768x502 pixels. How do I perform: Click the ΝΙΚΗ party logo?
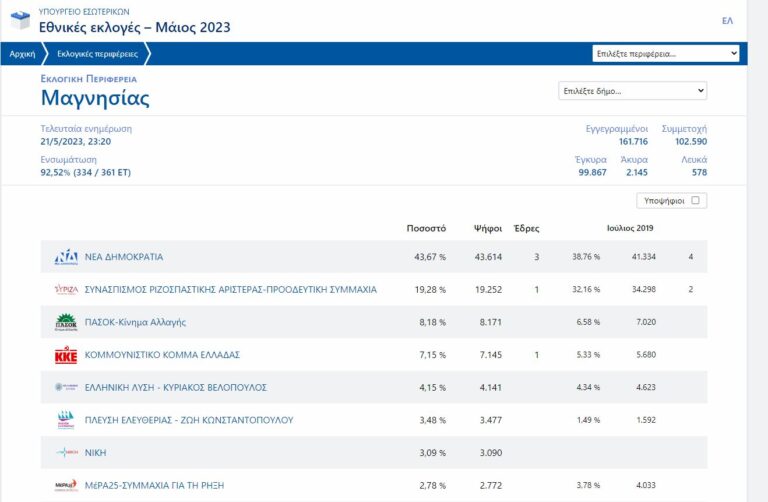point(65,453)
